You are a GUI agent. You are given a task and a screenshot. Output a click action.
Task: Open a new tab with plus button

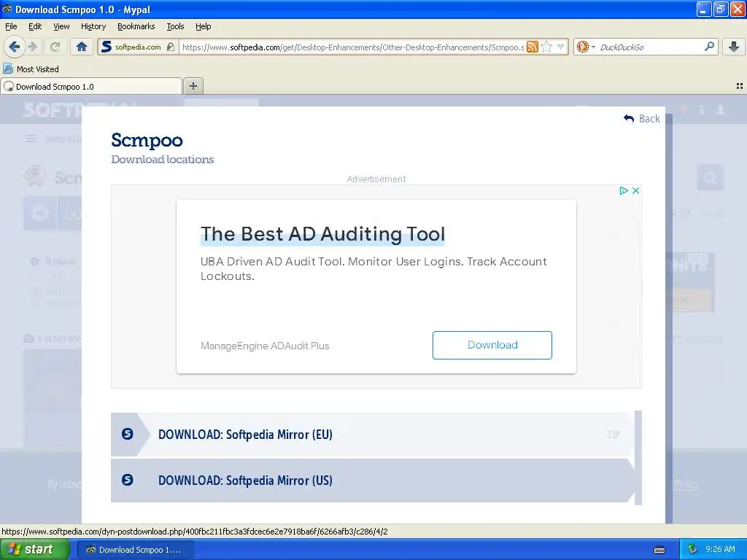(x=193, y=86)
